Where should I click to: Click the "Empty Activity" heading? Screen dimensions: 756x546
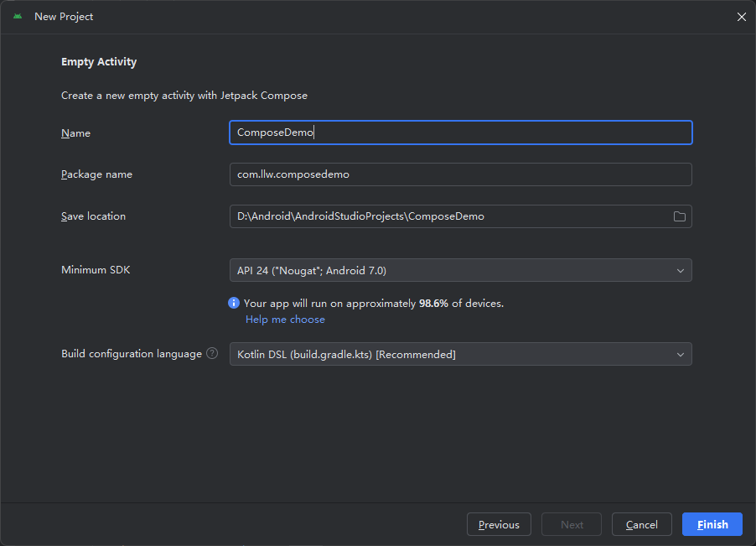[98, 61]
